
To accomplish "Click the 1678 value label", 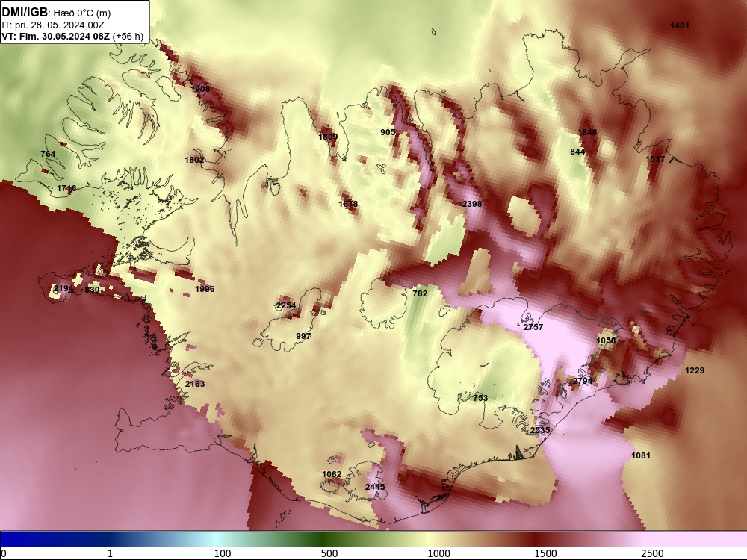I will pyautogui.click(x=348, y=204).
